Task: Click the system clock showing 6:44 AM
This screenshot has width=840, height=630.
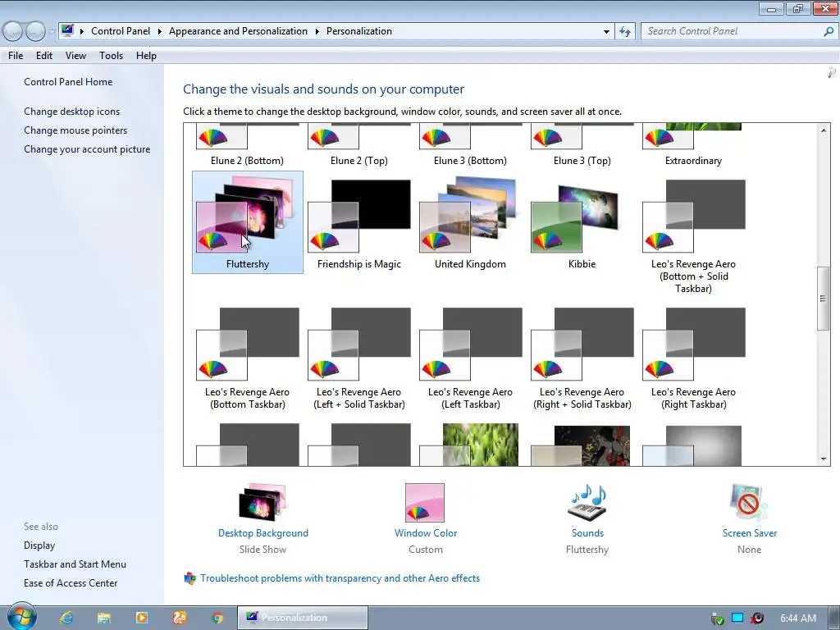Action: [797, 619]
